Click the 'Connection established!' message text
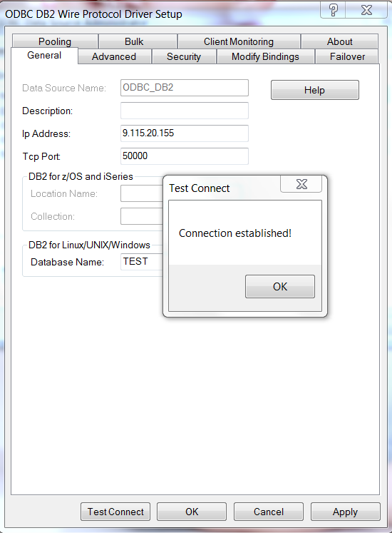Screen dimensions: 392x533 pos(235,233)
